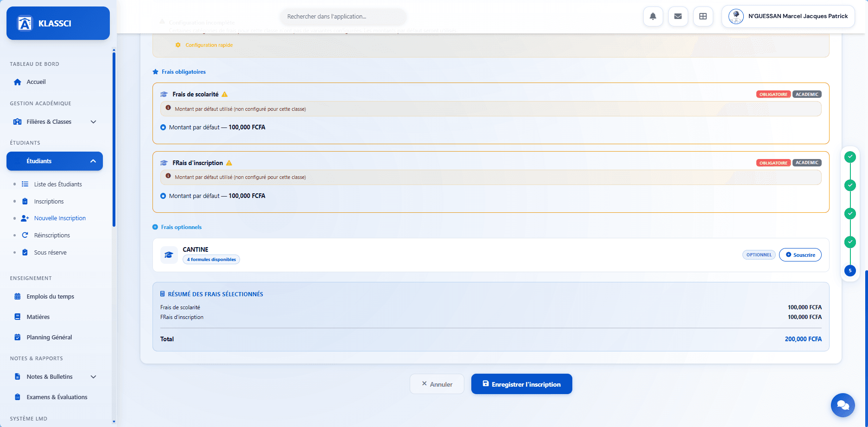This screenshot has width=868, height=427.
Task: Click the Emplois du temps calendar icon
Action: pyautogui.click(x=18, y=296)
